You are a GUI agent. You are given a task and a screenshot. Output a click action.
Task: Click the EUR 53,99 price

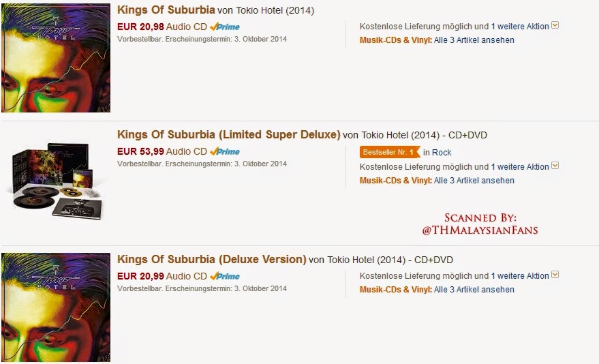140,151
